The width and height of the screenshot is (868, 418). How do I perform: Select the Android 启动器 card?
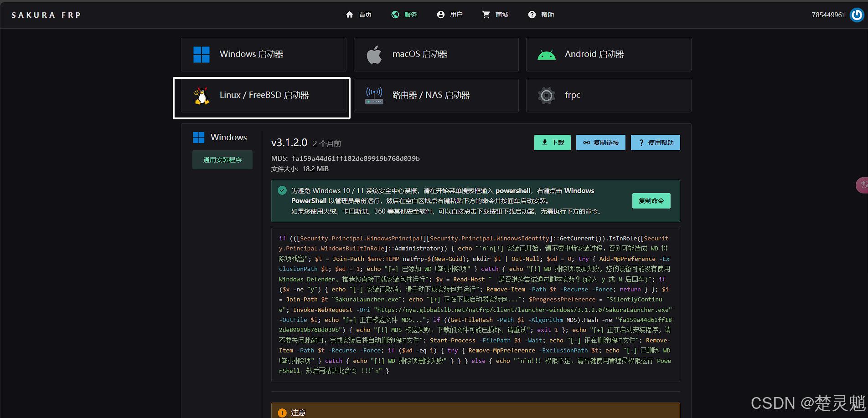[609, 54]
